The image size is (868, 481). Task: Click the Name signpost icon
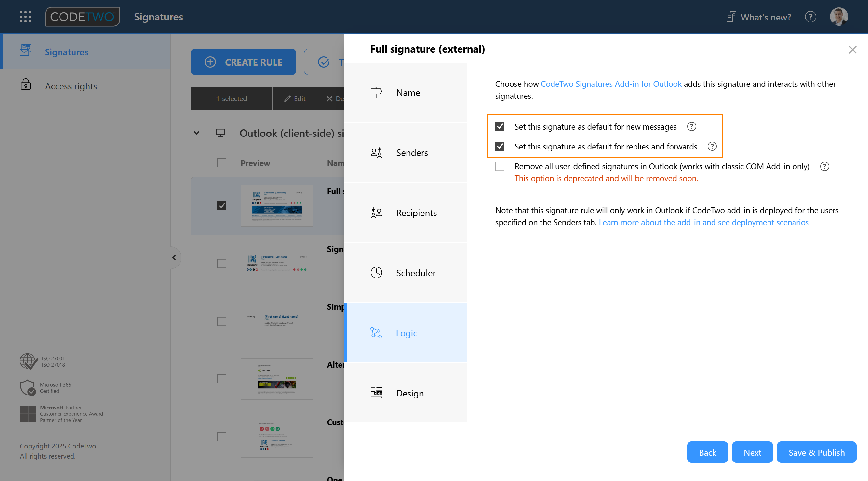pyautogui.click(x=376, y=92)
